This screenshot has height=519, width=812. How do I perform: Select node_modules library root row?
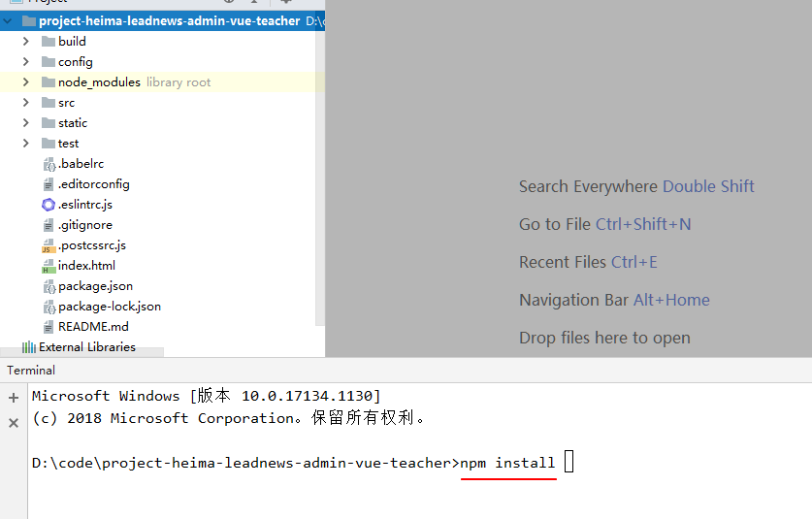point(163,82)
